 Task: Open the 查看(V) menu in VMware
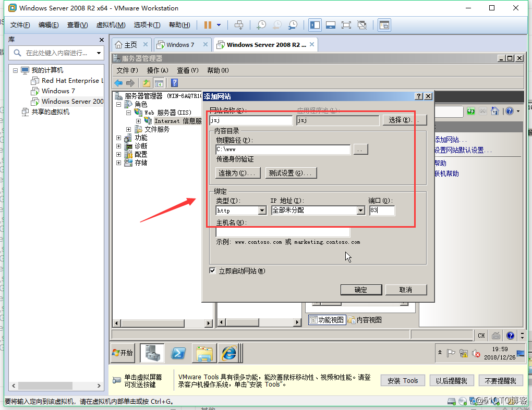tap(77, 25)
